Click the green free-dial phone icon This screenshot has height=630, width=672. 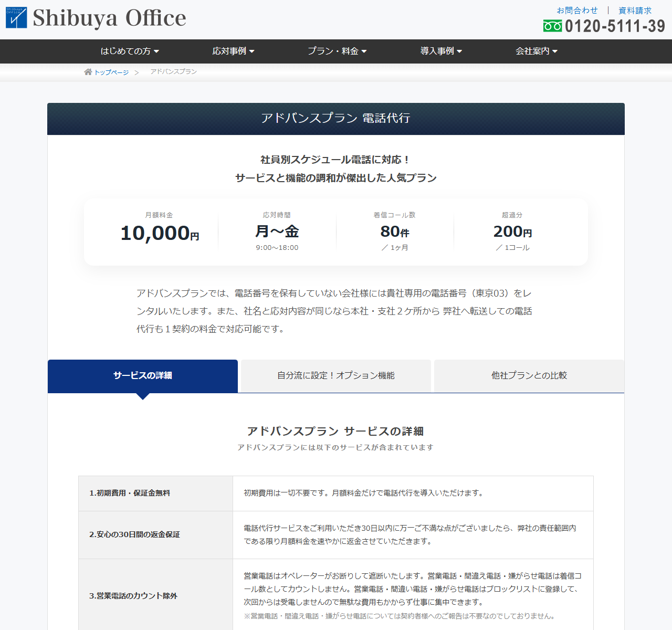pyautogui.click(x=552, y=26)
